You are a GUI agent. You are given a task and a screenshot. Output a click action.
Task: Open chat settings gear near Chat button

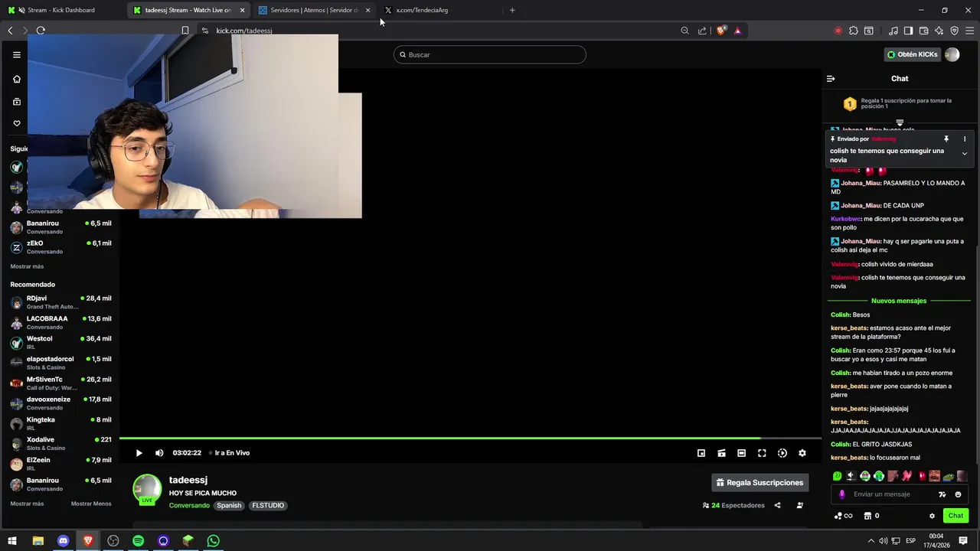932,516
